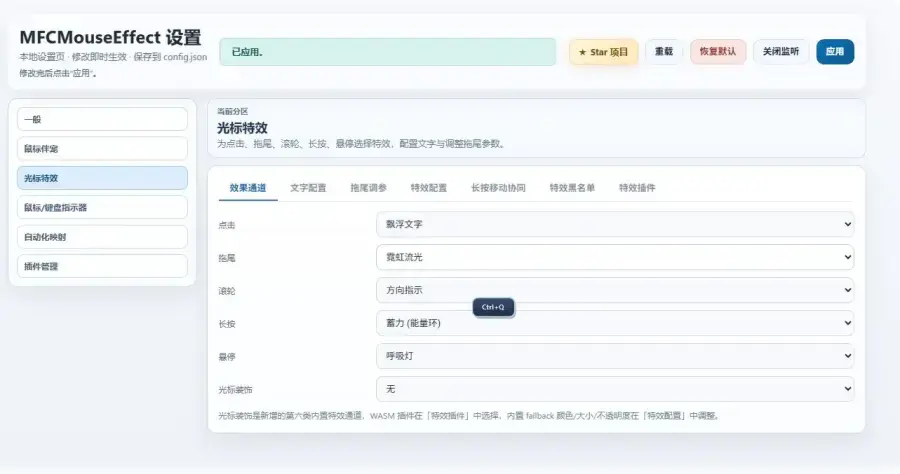Image resolution: width=900 pixels, height=474 pixels.
Task: Open the 悬停 dropdown showing 呼吸灯
Action: click(x=615, y=356)
